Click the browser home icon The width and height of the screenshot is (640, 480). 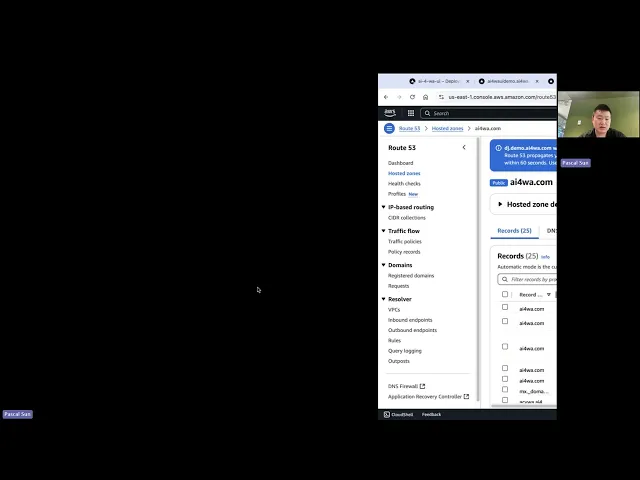(x=425, y=97)
